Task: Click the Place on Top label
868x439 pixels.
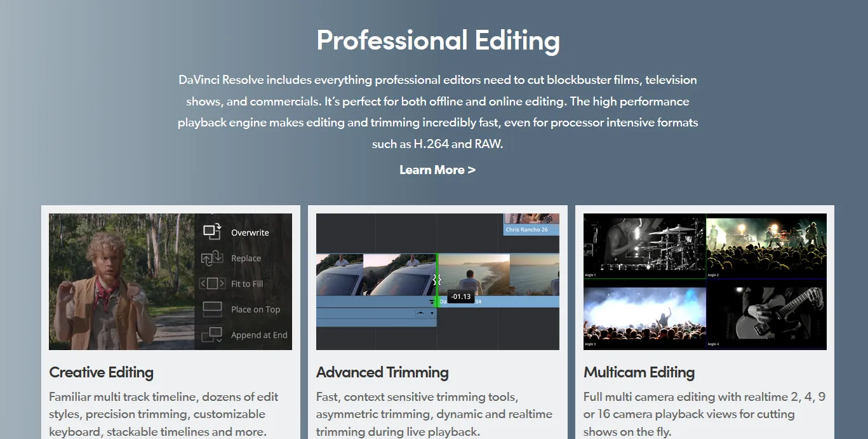Action: (255, 309)
